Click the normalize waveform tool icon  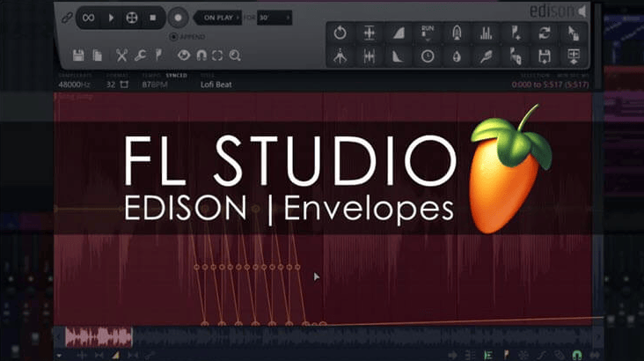click(x=370, y=33)
